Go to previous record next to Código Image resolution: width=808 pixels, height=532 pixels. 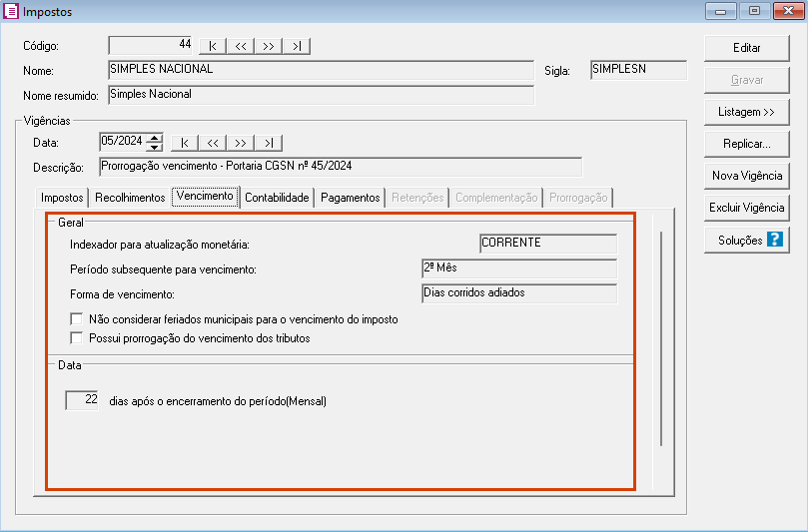(x=240, y=46)
